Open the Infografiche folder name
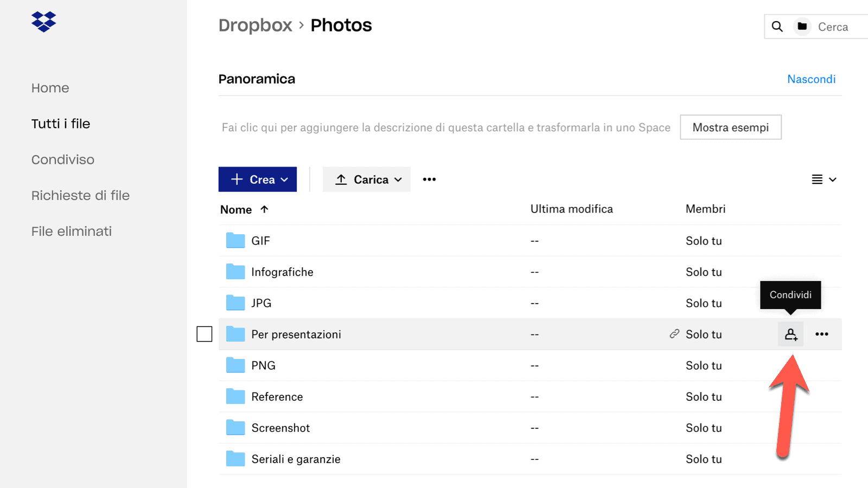868x488 pixels. tap(282, 272)
